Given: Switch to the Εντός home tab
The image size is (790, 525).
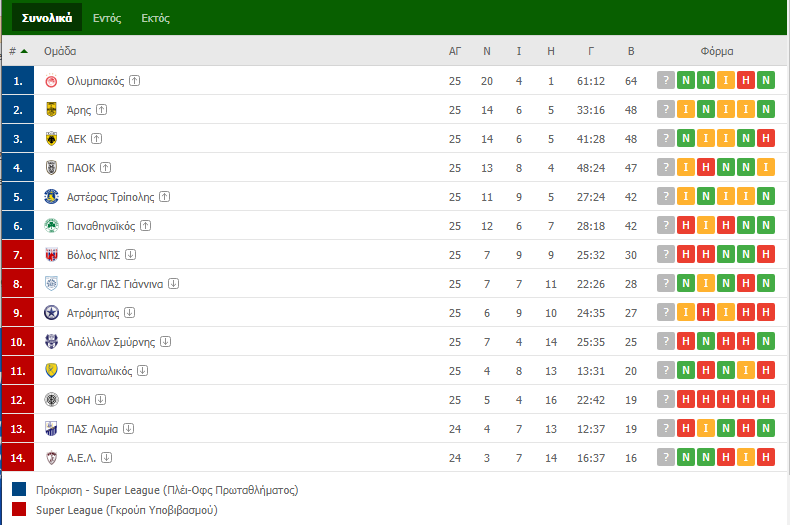Looking at the screenshot, I should (107, 18).
